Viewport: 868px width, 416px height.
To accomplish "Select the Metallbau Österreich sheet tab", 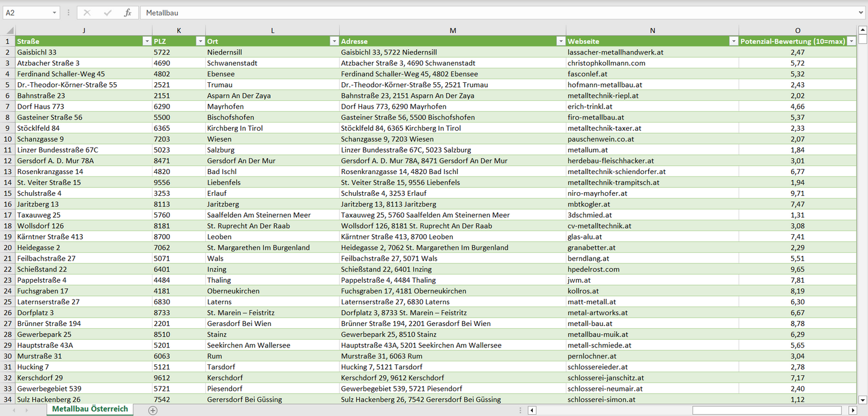I will (x=90, y=409).
